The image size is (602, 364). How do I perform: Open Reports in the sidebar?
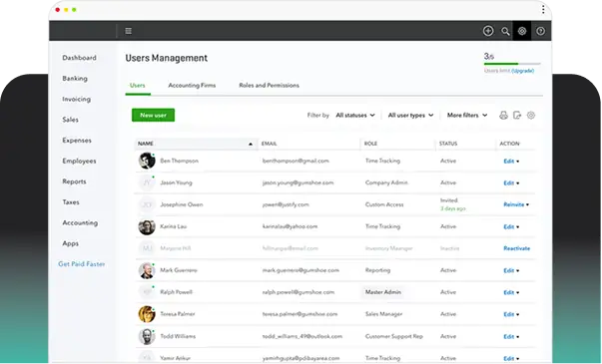(x=74, y=182)
